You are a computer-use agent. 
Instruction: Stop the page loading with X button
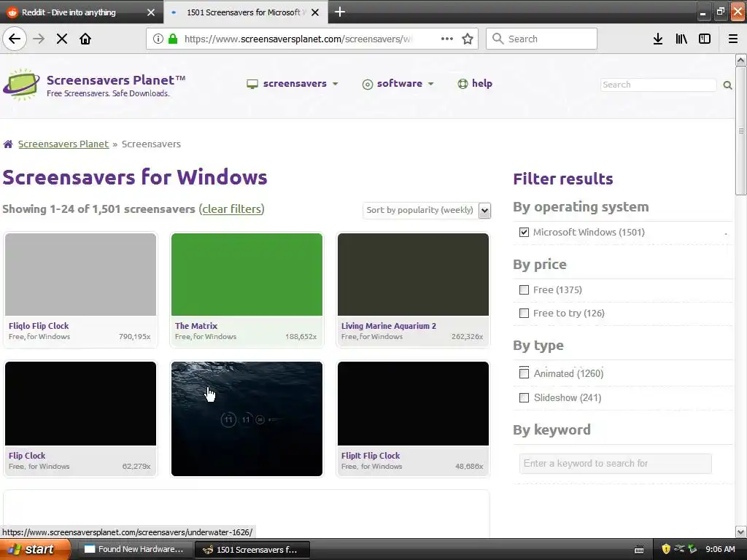click(x=62, y=39)
